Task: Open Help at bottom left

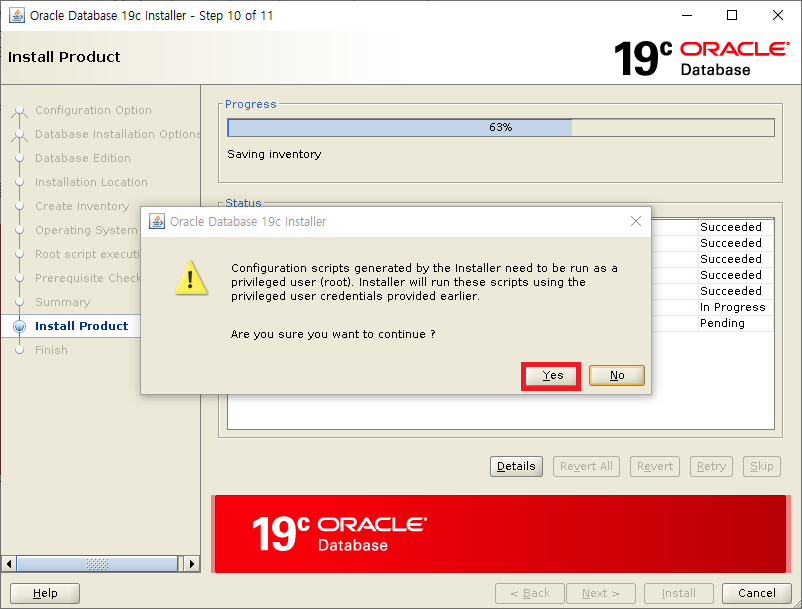Action: (x=45, y=593)
